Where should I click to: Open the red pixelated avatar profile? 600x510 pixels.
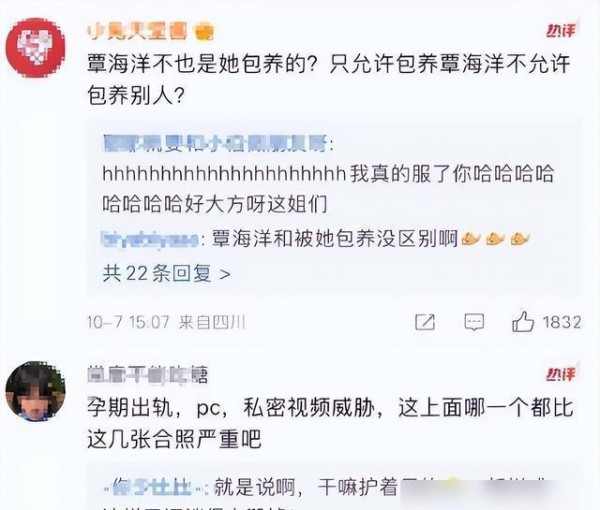pyautogui.click(x=35, y=47)
